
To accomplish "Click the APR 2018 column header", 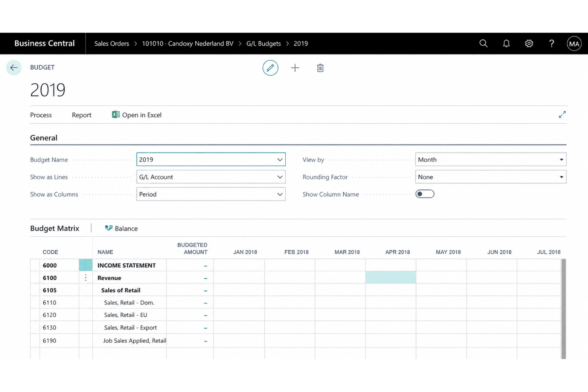I will tap(398, 252).
